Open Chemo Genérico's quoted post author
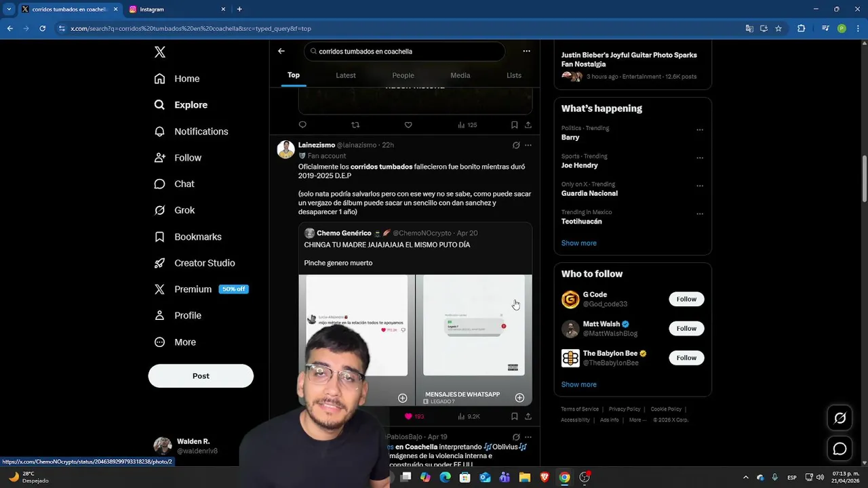This screenshot has height=488, width=868. tap(344, 233)
